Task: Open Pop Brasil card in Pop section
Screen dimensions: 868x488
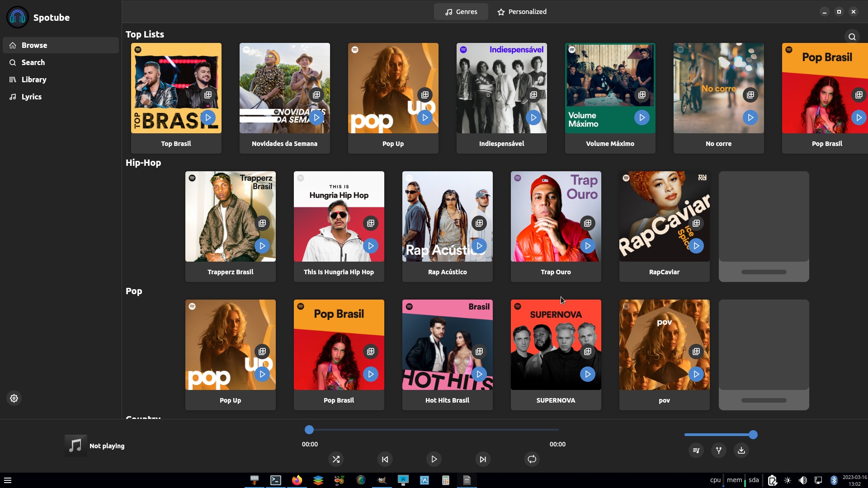Action: click(339, 355)
